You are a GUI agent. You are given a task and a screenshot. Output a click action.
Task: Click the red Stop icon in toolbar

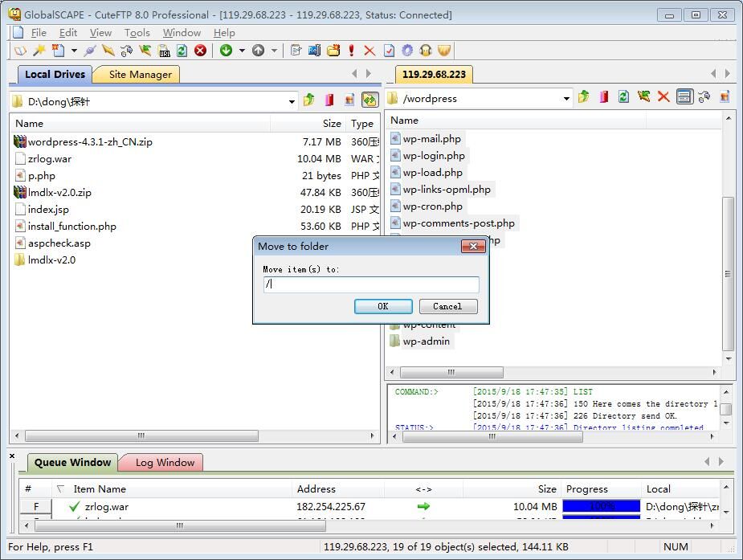201,51
